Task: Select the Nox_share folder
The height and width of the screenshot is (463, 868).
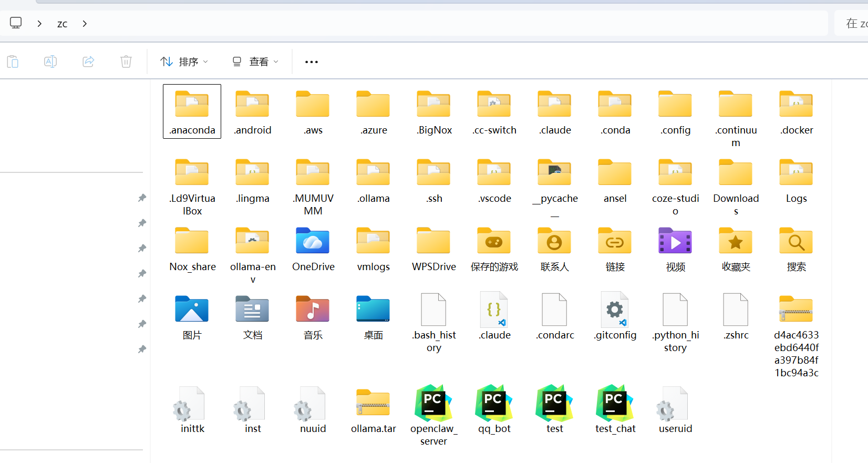Action: [192, 248]
